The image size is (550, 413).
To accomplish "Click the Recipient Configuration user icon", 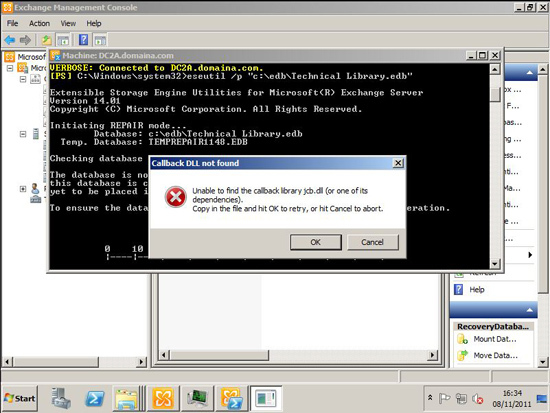I will (35, 188).
